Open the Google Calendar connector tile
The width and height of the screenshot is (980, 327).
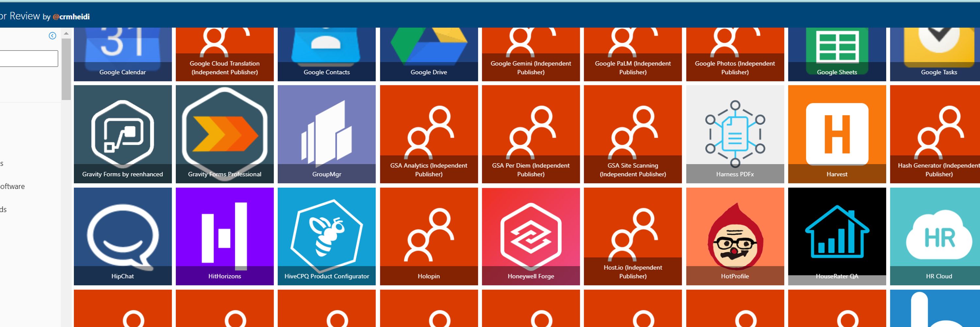click(x=122, y=54)
